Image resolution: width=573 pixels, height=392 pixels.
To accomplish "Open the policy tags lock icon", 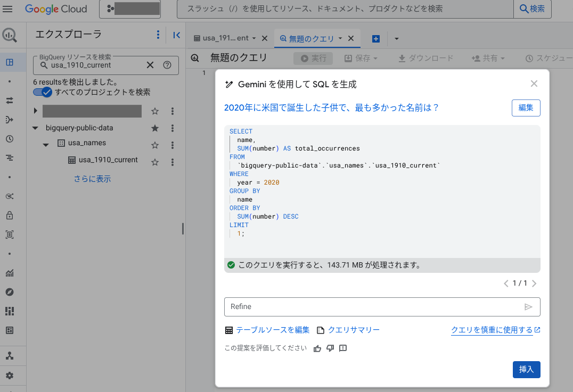I will tap(10, 215).
